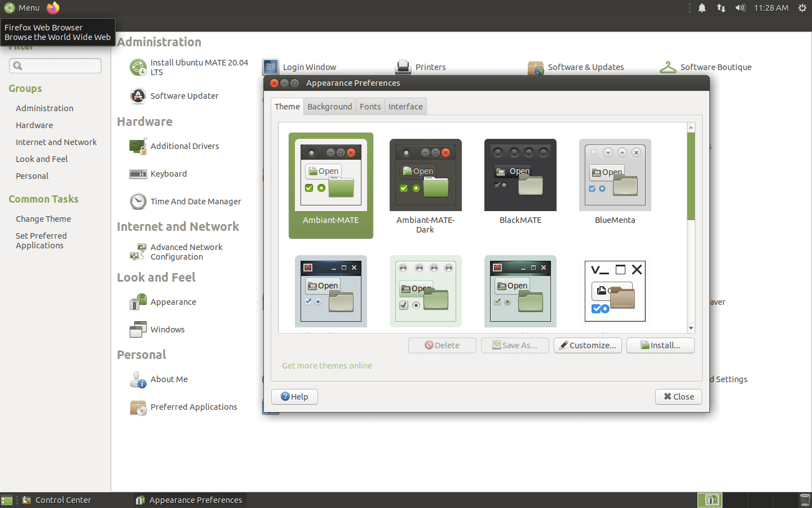Click Set Preferred Applications common task

[x=41, y=240]
